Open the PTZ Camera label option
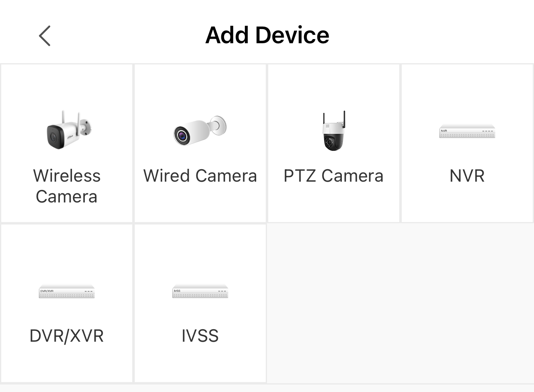Image resolution: width=534 pixels, height=392 pixels. coord(334,176)
